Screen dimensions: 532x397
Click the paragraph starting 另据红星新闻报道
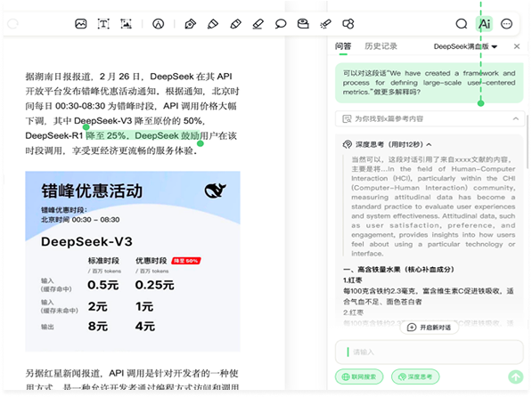[132, 380]
